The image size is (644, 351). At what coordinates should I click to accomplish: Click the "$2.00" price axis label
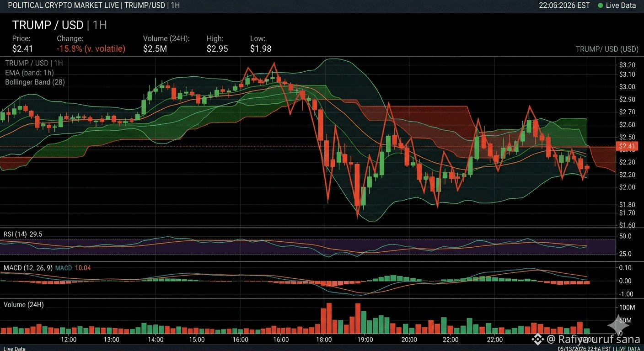pyautogui.click(x=628, y=187)
